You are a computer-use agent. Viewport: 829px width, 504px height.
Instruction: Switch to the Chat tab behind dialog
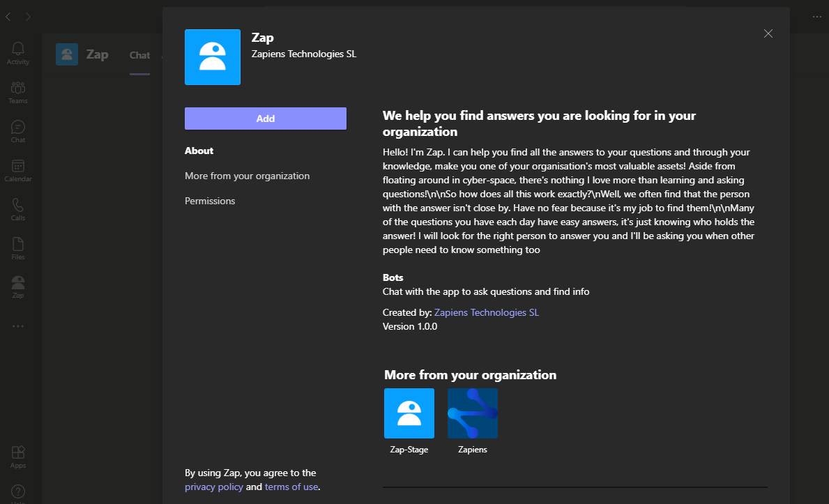click(x=139, y=55)
